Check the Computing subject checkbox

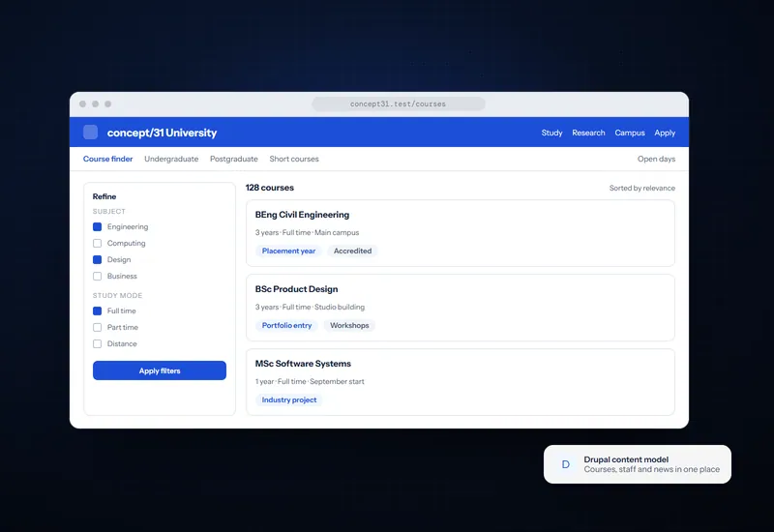coord(98,244)
